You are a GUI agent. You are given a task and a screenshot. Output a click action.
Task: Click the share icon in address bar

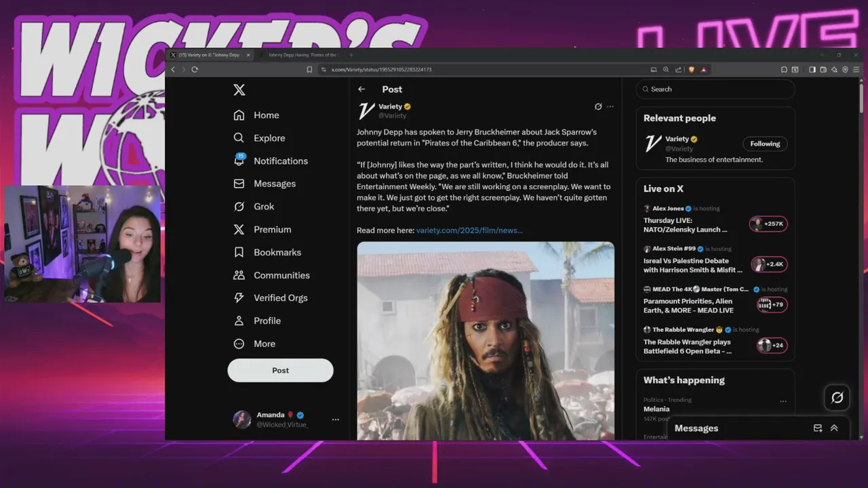tap(678, 69)
